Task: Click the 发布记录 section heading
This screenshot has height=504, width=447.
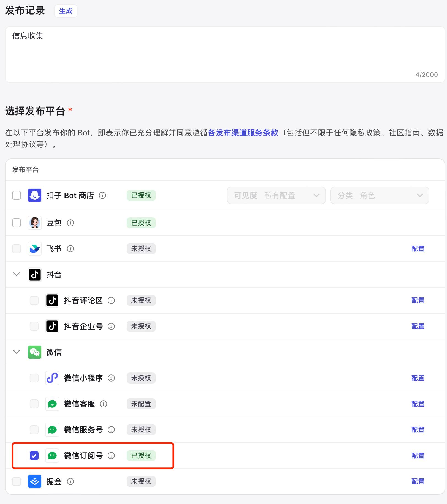Action: point(25,11)
